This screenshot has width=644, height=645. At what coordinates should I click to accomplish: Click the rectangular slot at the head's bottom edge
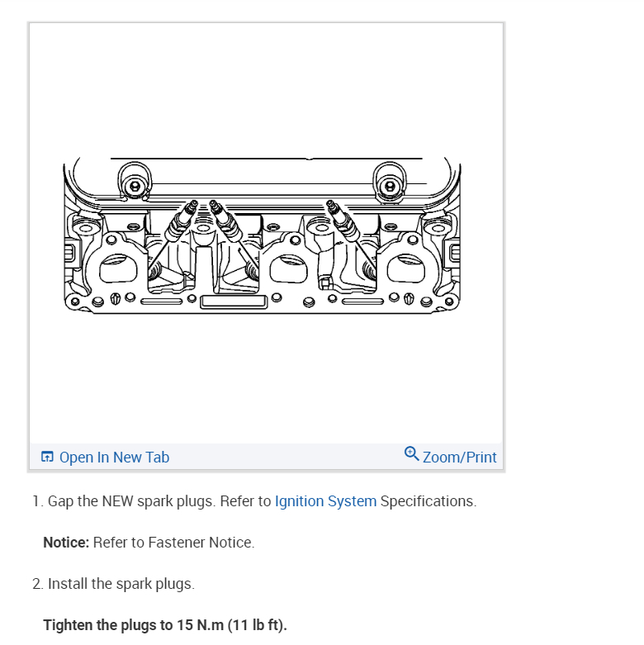pos(234,301)
